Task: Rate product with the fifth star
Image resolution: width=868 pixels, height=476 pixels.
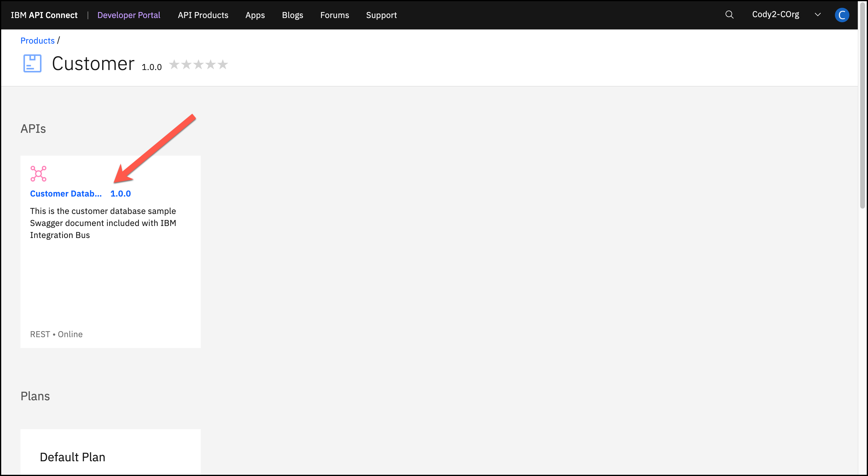Action: point(223,64)
